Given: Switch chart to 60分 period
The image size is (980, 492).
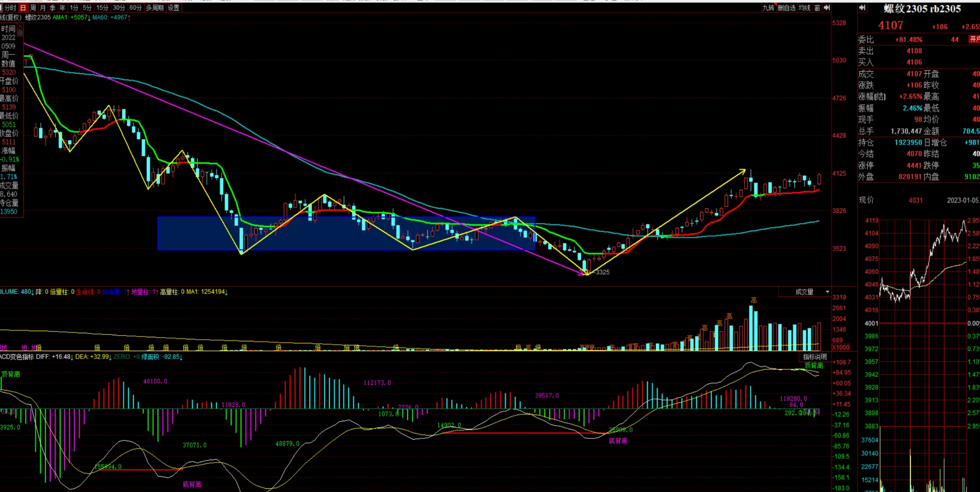Looking at the screenshot, I should [x=135, y=8].
